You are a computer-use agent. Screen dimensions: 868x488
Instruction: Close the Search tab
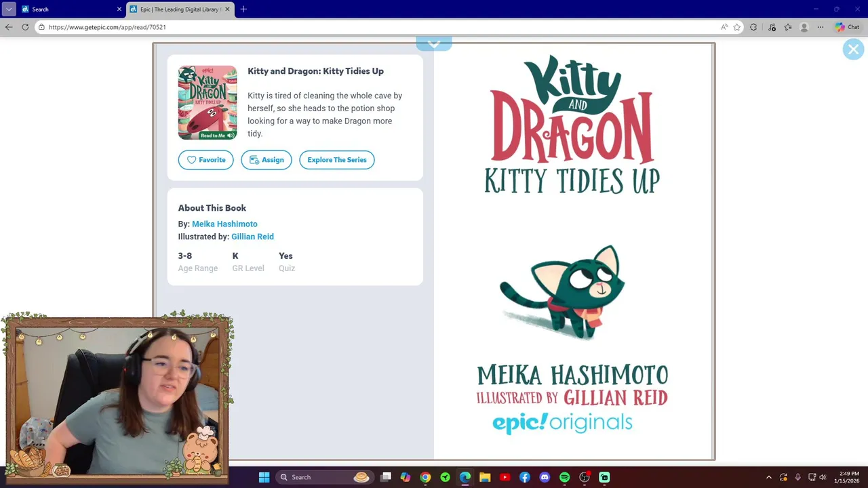coord(119,9)
